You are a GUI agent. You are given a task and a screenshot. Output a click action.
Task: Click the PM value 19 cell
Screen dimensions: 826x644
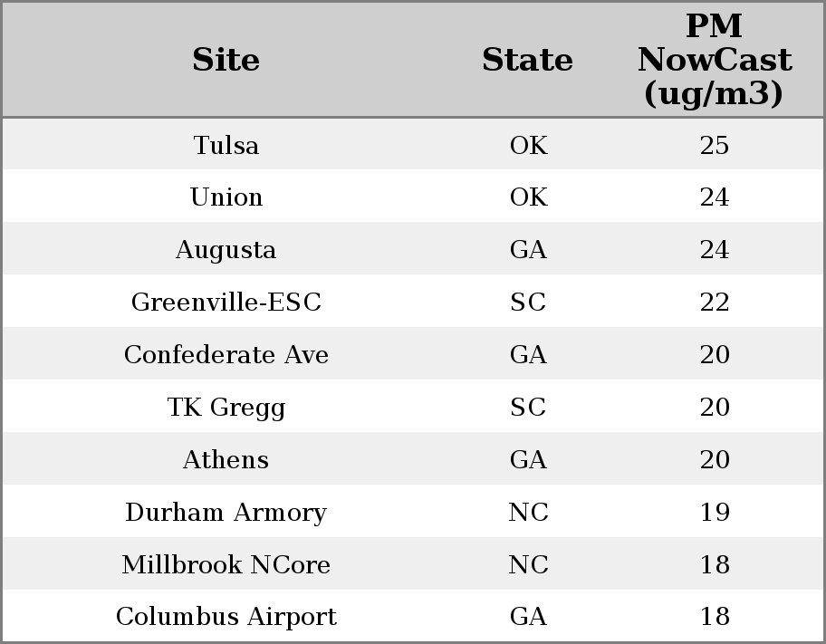click(715, 512)
